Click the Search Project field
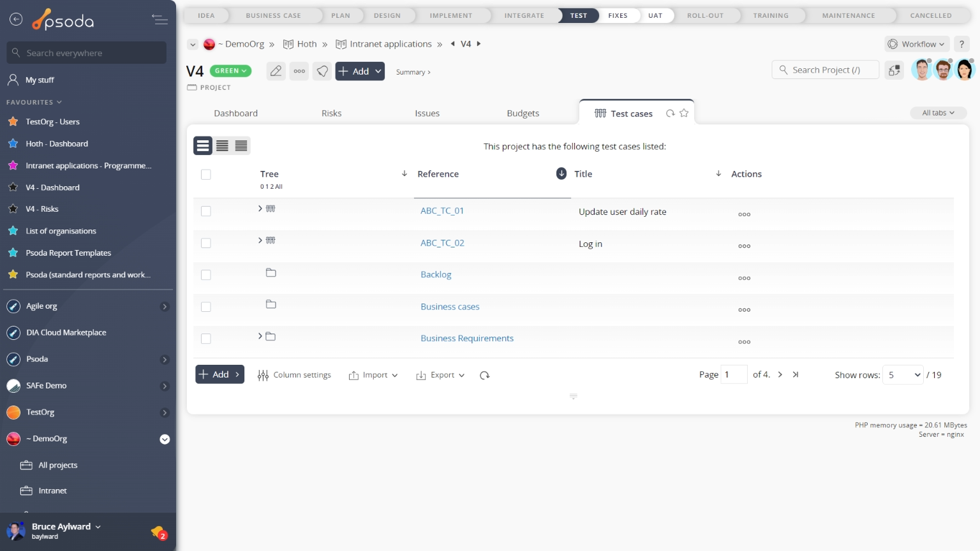 [826, 70]
